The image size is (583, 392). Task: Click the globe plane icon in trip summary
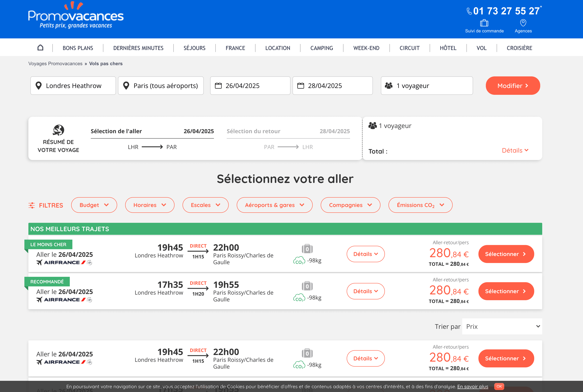coord(58,130)
